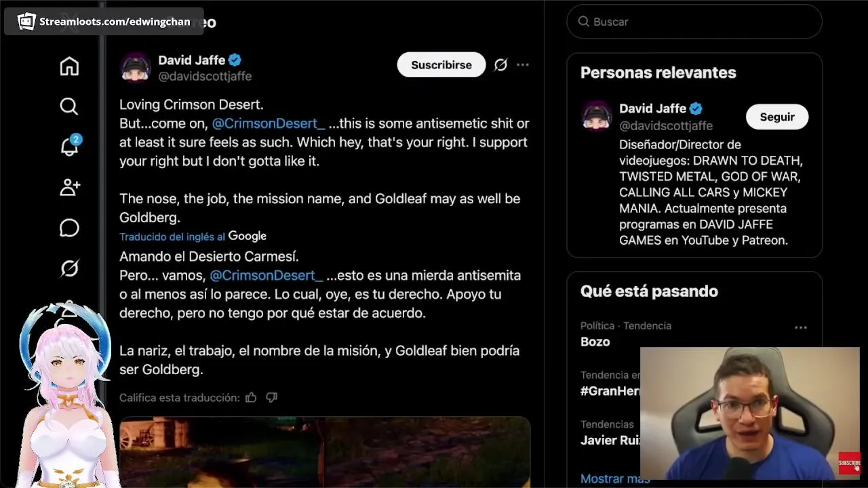
Task: Open the follow people icon in sidebar
Action: (69, 188)
